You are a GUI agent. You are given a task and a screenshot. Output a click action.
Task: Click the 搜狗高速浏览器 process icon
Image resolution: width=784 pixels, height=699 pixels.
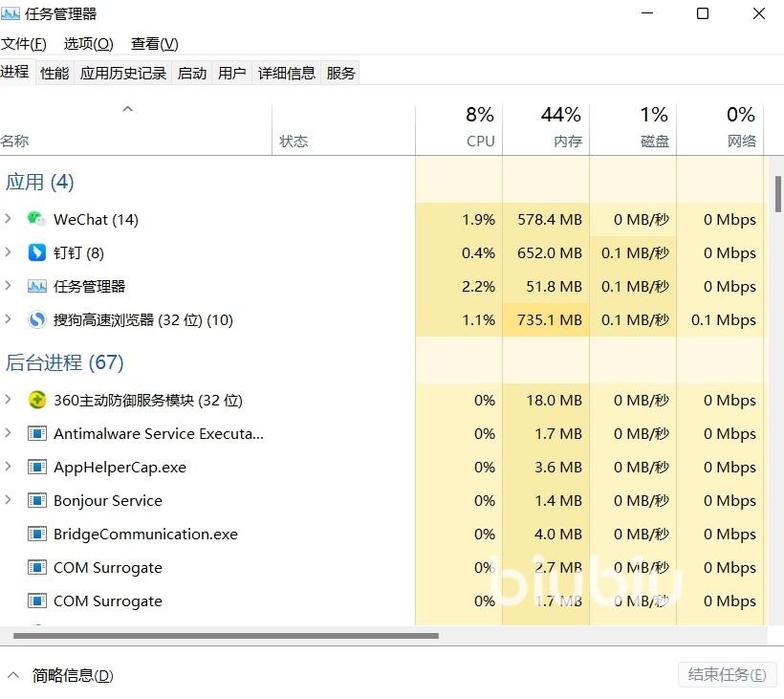point(36,319)
